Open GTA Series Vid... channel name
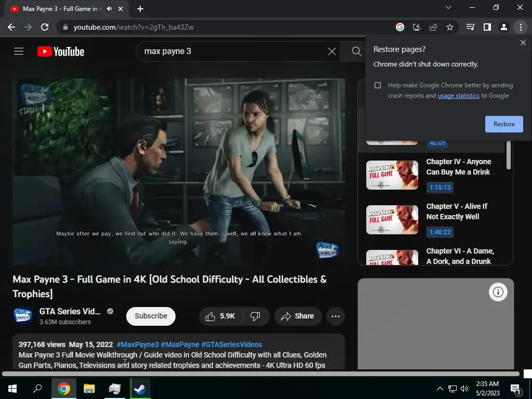 [x=70, y=312]
